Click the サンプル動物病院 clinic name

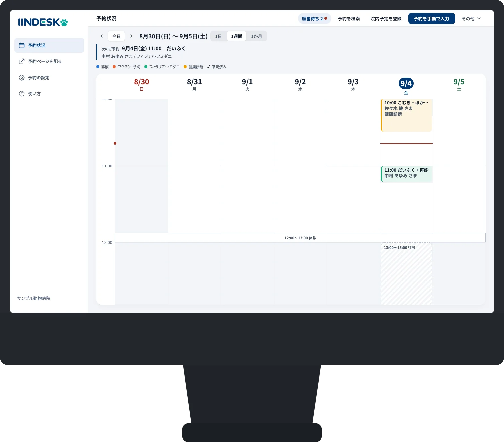[x=34, y=298]
